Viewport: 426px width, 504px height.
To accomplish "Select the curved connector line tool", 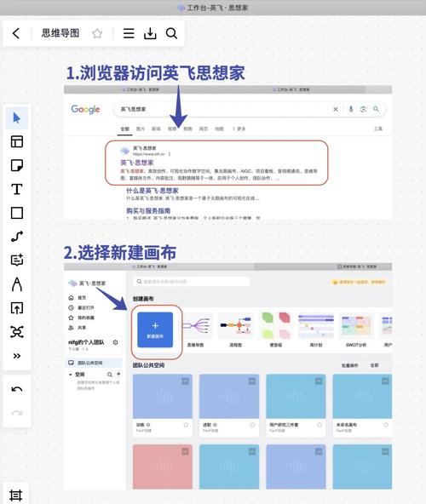I will 17,237.
